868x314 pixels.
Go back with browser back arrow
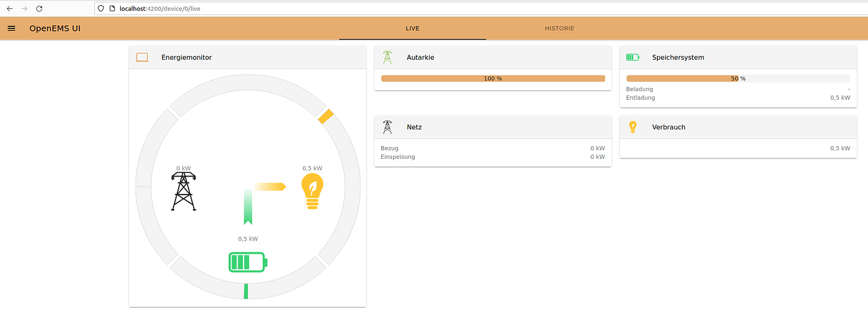(x=9, y=9)
